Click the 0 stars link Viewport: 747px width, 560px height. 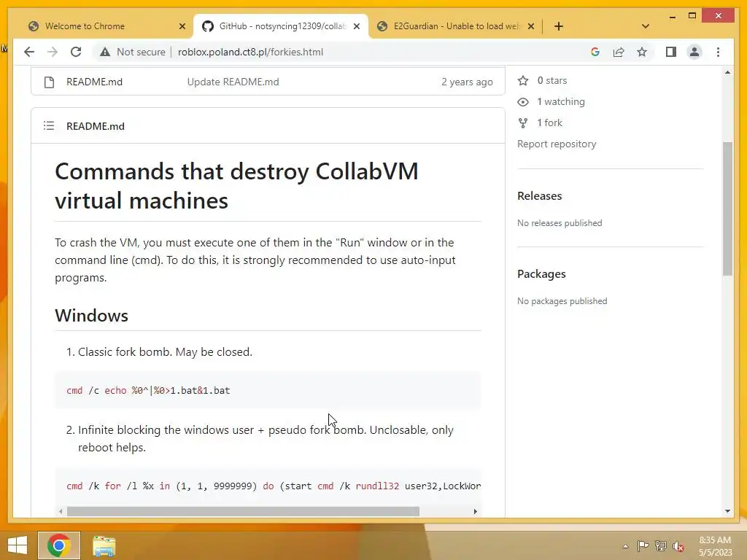pos(552,80)
